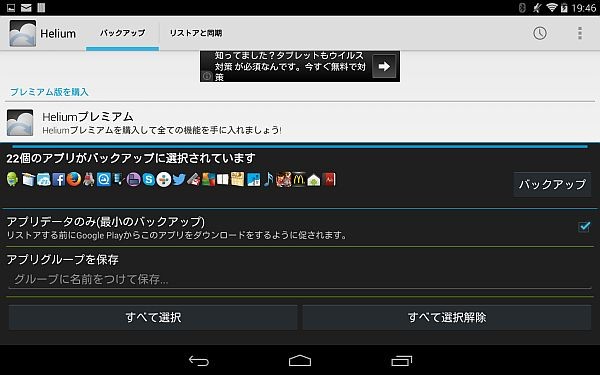
Task: Start backup with the バックアップ button
Action: [552, 184]
